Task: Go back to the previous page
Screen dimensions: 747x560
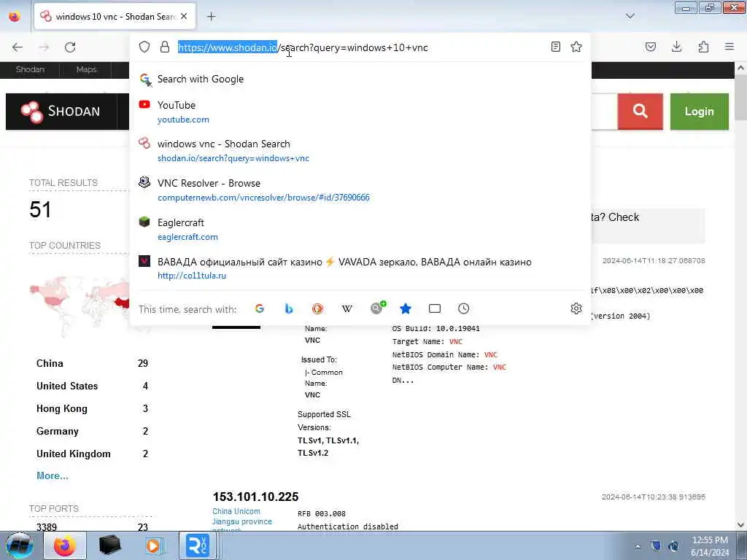Action: pos(18,47)
